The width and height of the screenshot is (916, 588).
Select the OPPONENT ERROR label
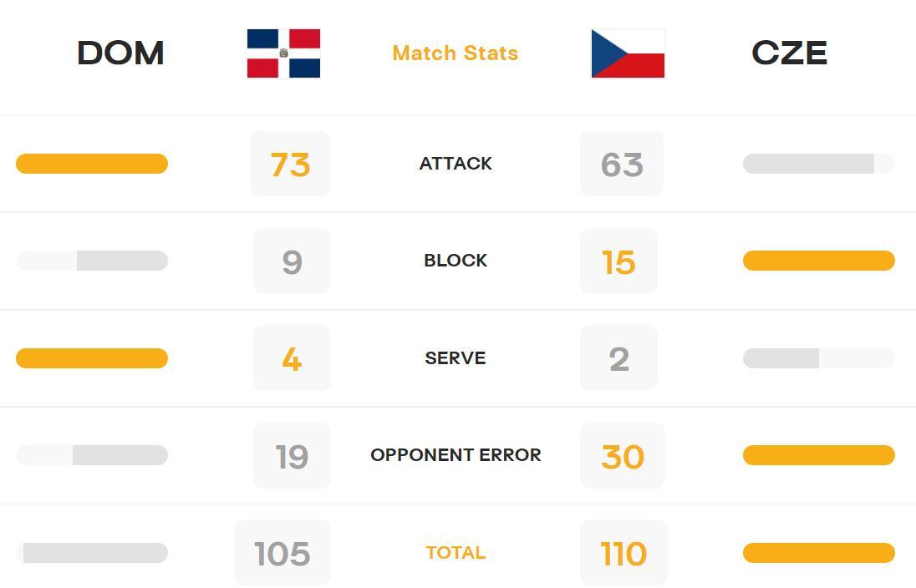point(455,455)
